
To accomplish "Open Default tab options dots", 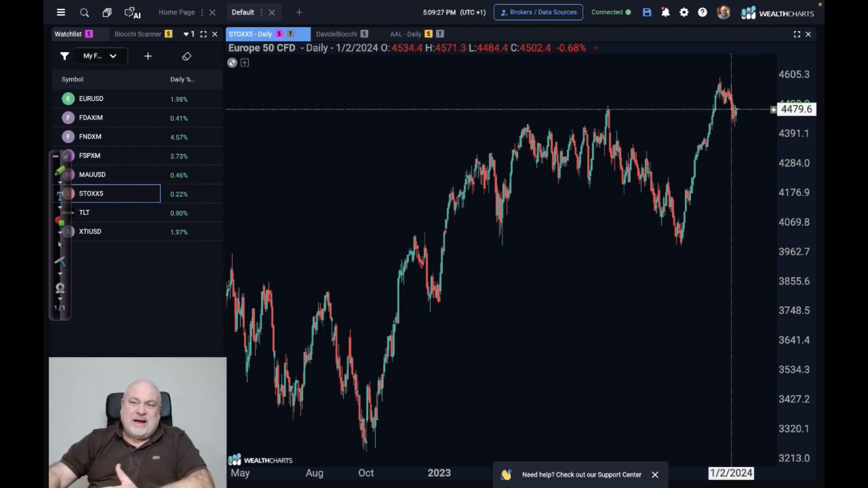I will click(261, 13).
